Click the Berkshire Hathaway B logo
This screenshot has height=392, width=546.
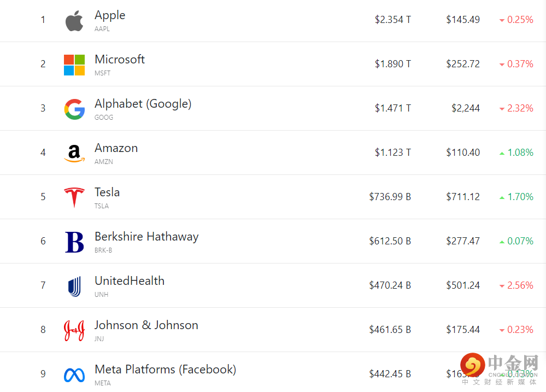(74, 242)
